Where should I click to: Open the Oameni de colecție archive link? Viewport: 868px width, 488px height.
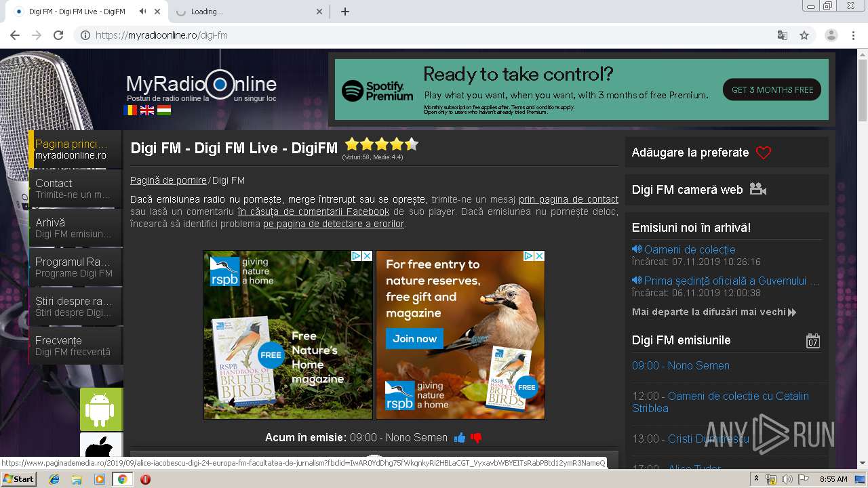[690, 249]
